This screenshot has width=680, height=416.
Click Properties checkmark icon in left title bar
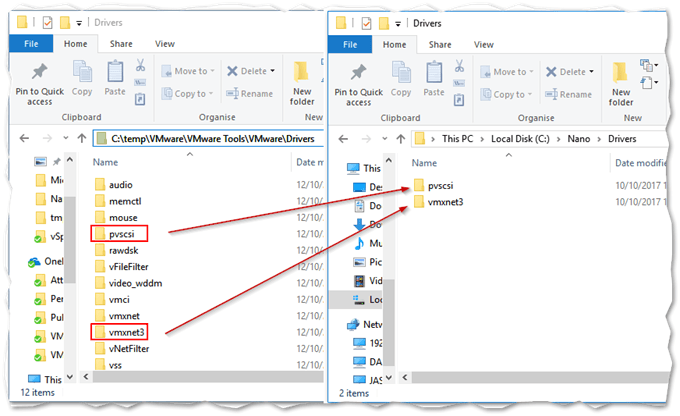tap(47, 23)
